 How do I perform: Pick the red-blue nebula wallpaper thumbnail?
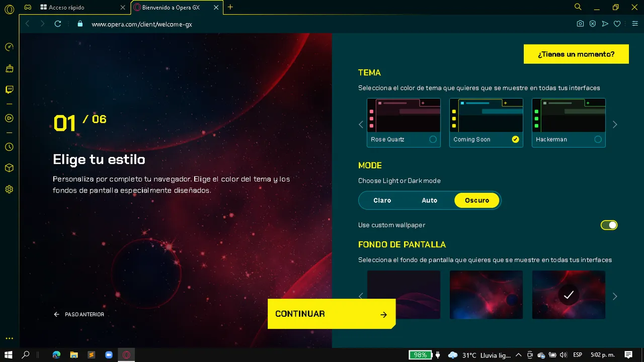[x=486, y=295]
